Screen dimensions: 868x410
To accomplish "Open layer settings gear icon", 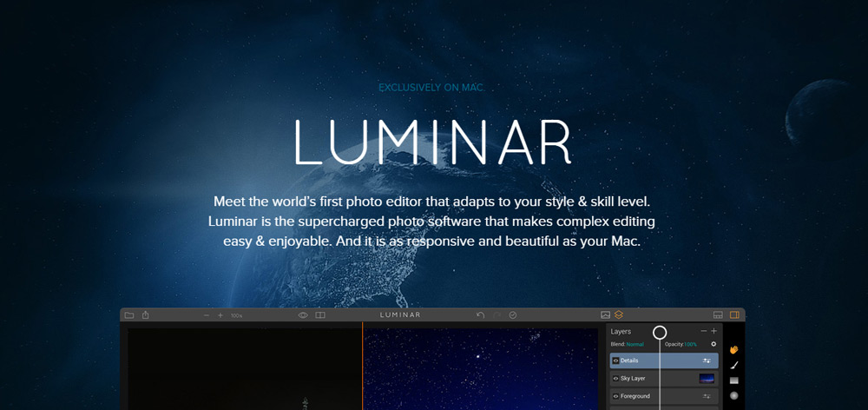I will click(713, 344).
